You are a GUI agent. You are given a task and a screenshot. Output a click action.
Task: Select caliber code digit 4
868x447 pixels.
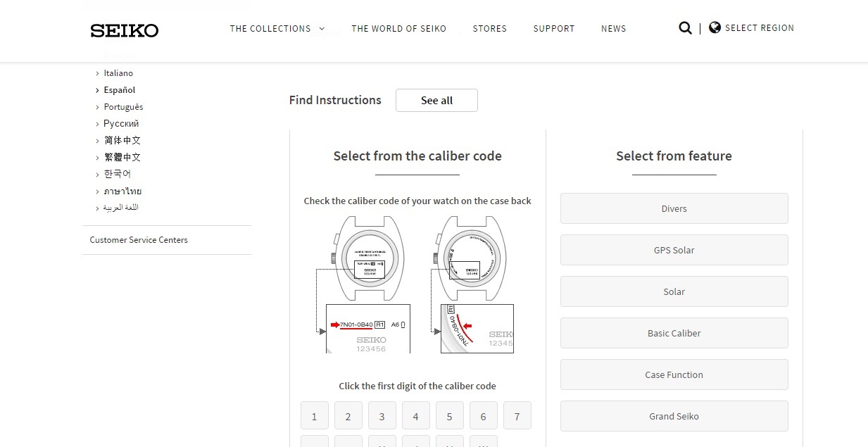coord(415,416)
